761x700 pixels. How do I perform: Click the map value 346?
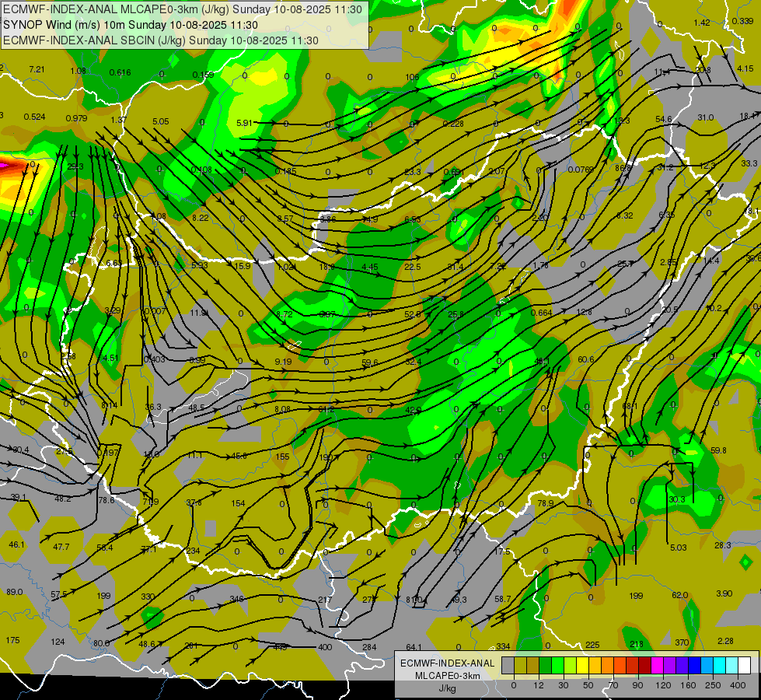coord(236,599)
